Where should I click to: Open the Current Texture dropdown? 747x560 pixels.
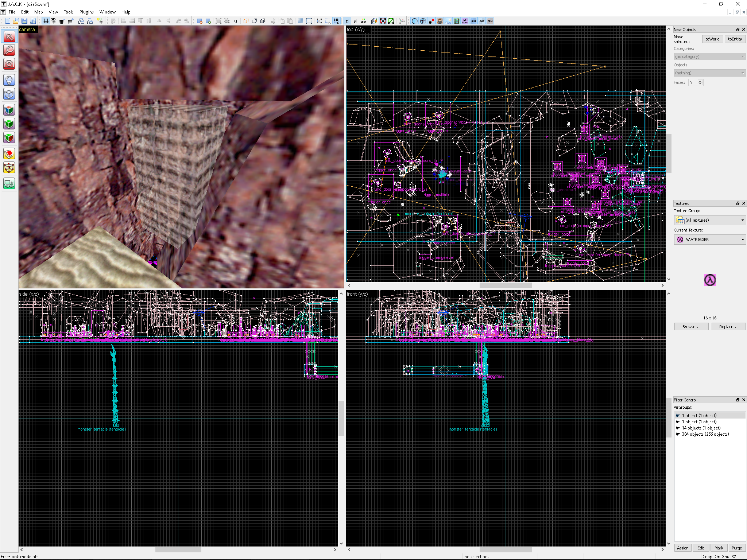pos(710,240)
